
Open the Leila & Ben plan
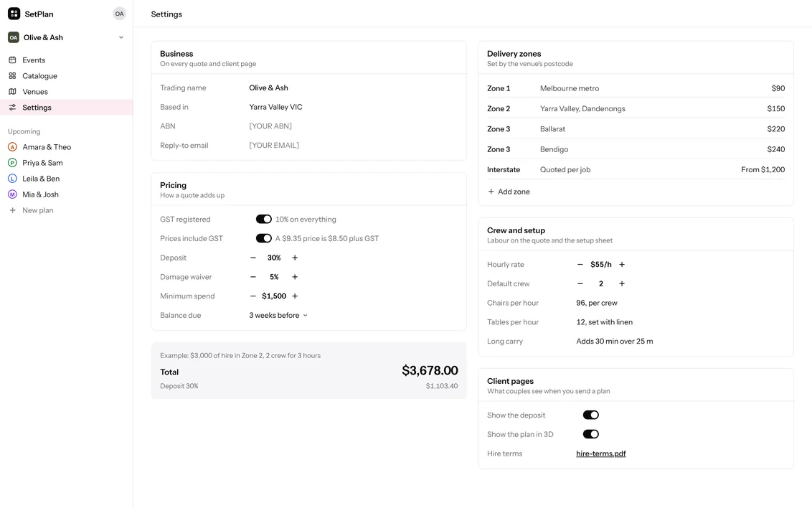point(66,179)
